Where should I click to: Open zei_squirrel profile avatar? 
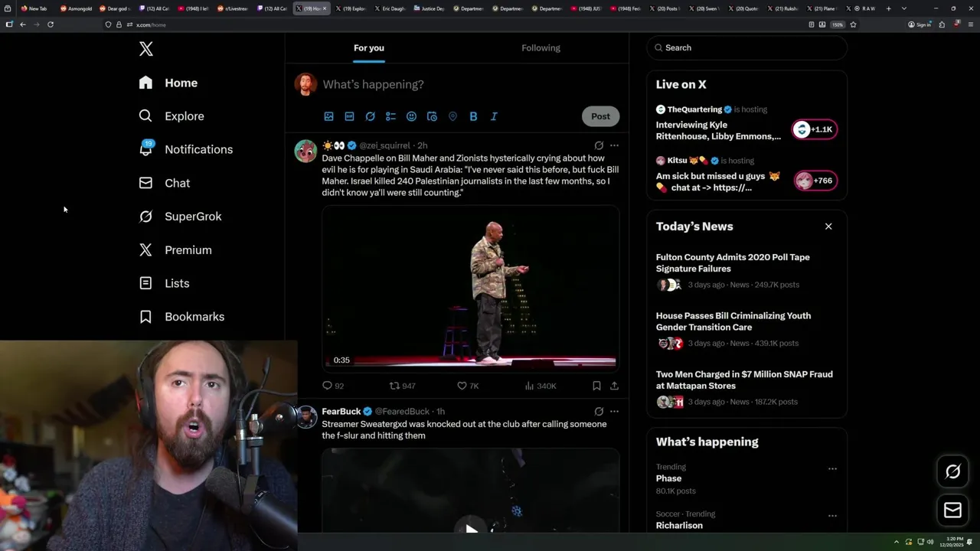click(305, 151)
